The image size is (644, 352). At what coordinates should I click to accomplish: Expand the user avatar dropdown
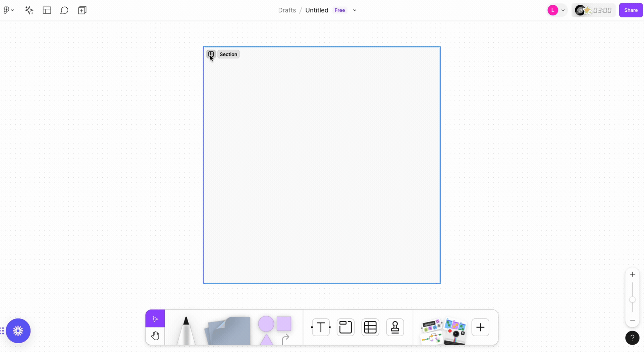563,10
